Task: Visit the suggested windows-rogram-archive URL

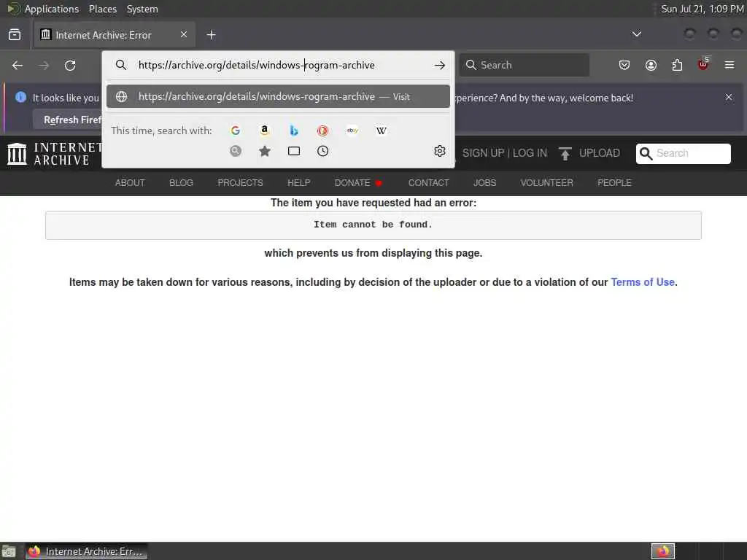Action: [278, 97]
